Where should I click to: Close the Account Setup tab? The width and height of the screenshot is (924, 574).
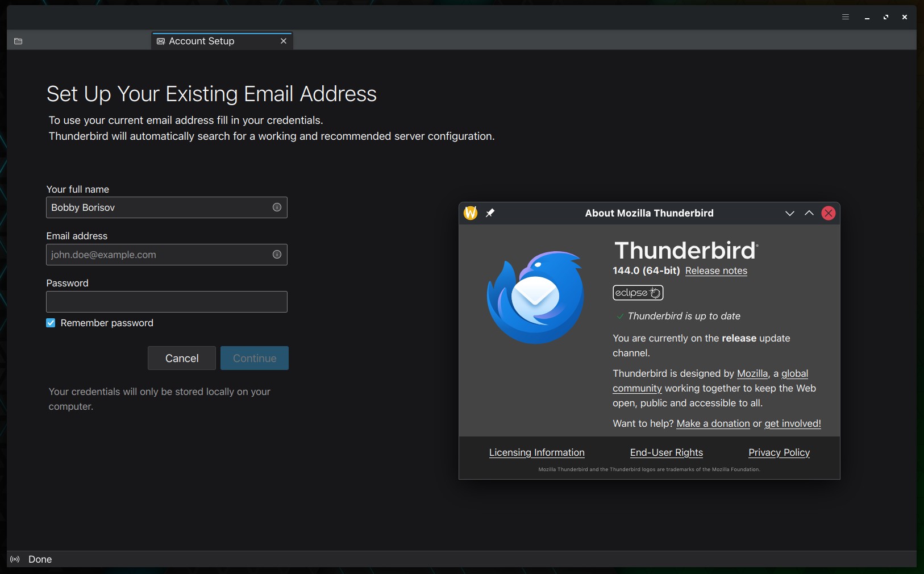tap(284, 41)
